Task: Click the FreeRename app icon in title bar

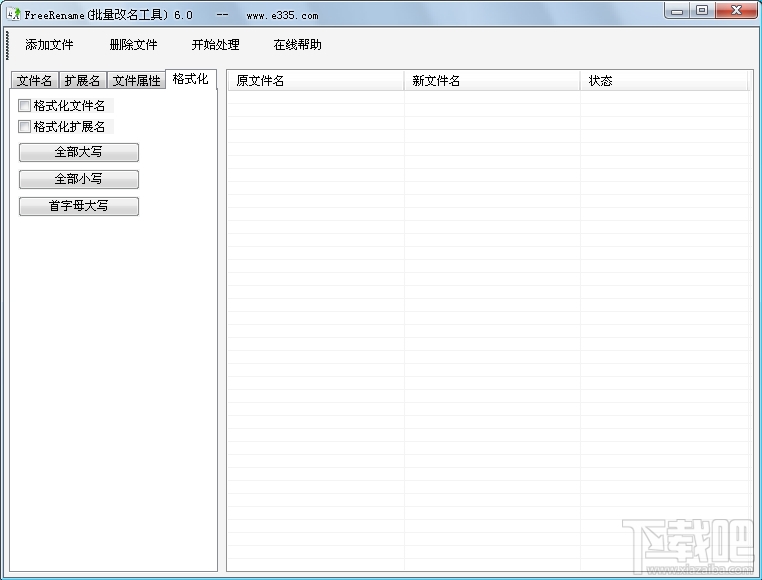Action: pyautogui.click(x=13, y=14)
